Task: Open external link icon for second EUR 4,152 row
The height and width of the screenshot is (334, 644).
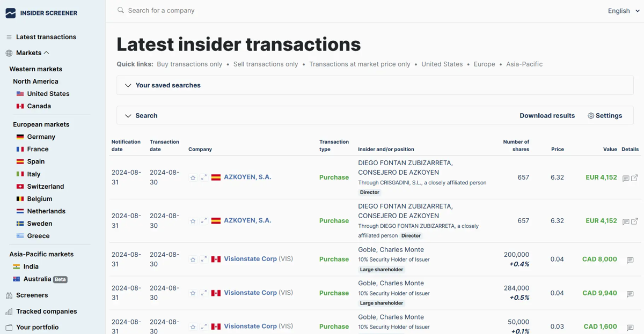Action: coord(634,221)
